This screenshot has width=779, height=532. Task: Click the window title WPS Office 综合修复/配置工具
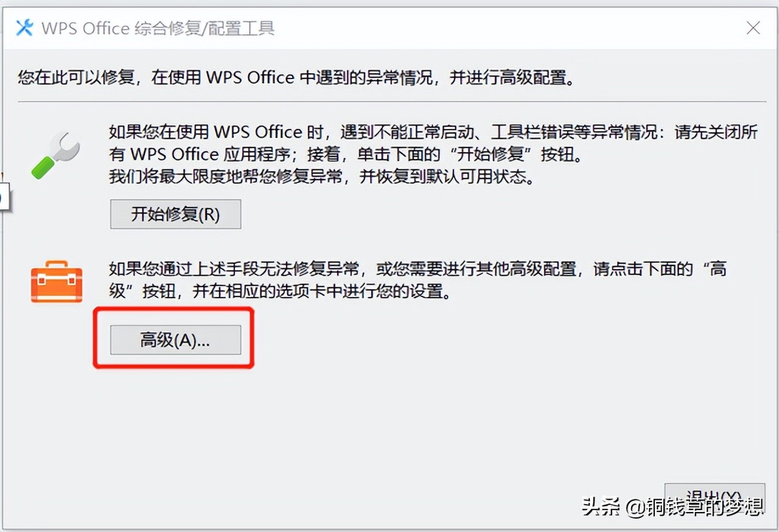click(x=158, y=28)
